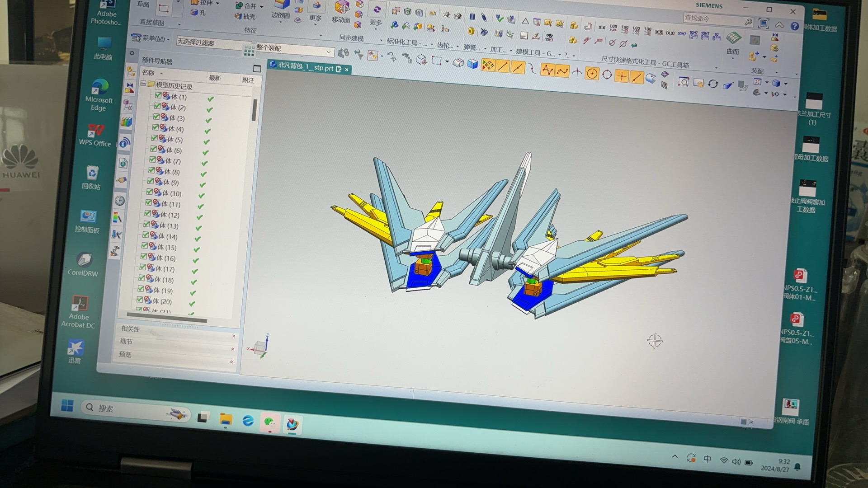Click the Zoom window magnifier icon
This screenshot has height=488, width=868.
point(684,82)
